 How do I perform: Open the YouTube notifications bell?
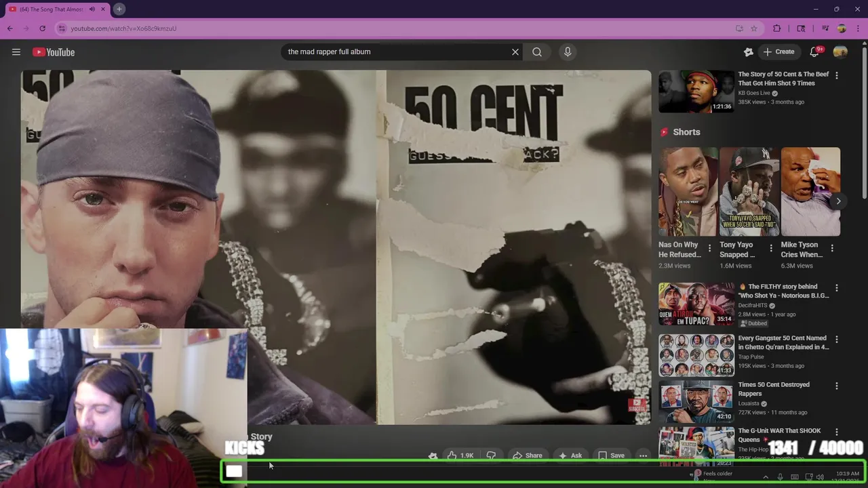pos(814,52)
